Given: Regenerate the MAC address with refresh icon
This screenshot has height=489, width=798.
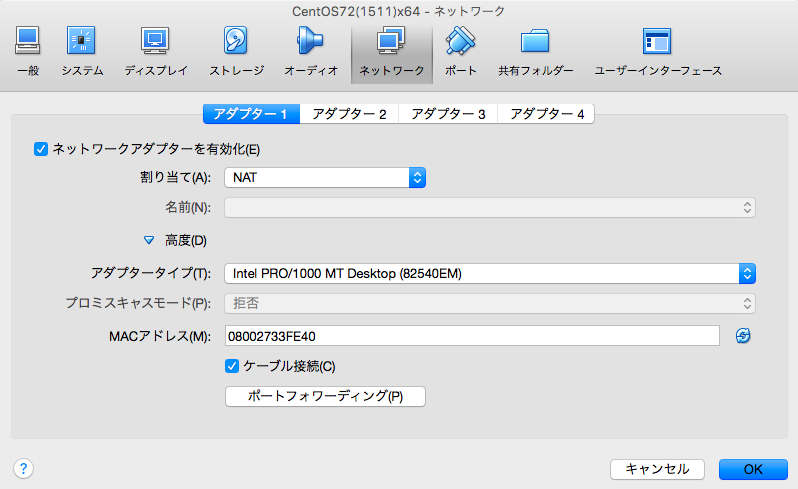Looking at the screenshot, I should coord(743,336).
